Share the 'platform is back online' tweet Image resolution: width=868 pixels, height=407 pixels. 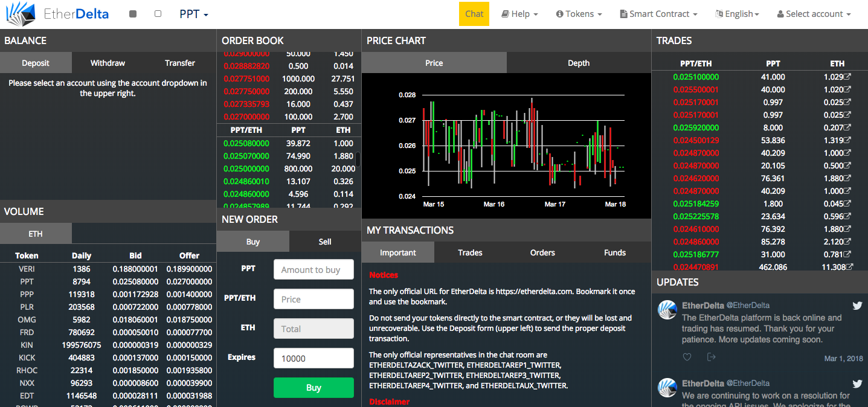[x=711, y=357]
